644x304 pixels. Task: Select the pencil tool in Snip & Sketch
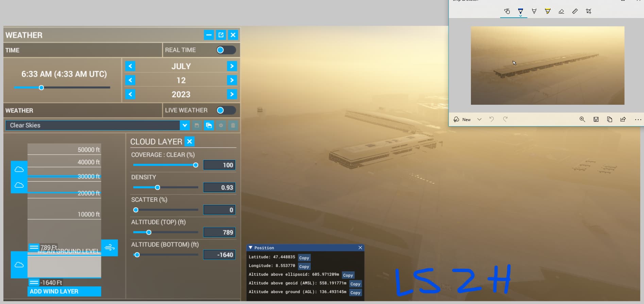[534, 11]
